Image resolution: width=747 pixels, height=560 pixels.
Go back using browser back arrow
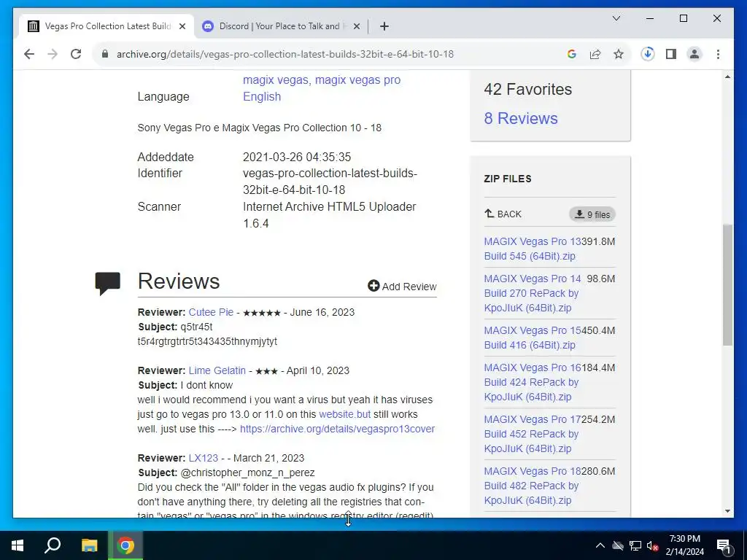(29, 54)
